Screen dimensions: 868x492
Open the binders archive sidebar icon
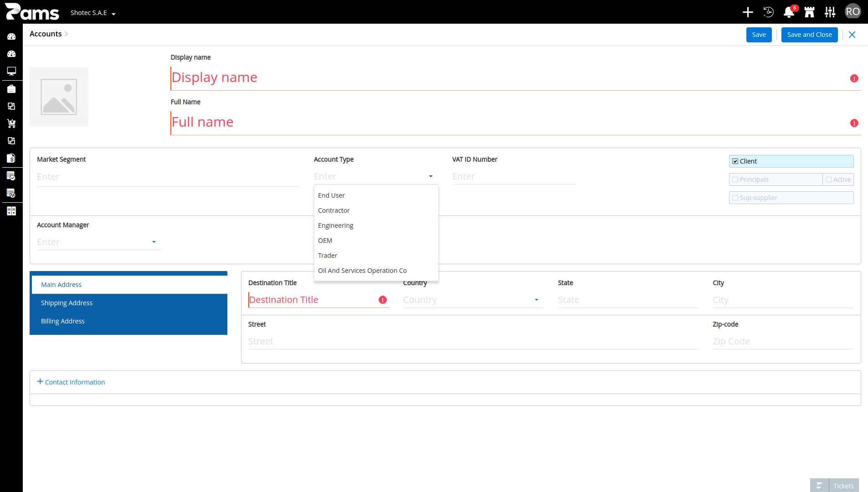(x=11, y=211)
